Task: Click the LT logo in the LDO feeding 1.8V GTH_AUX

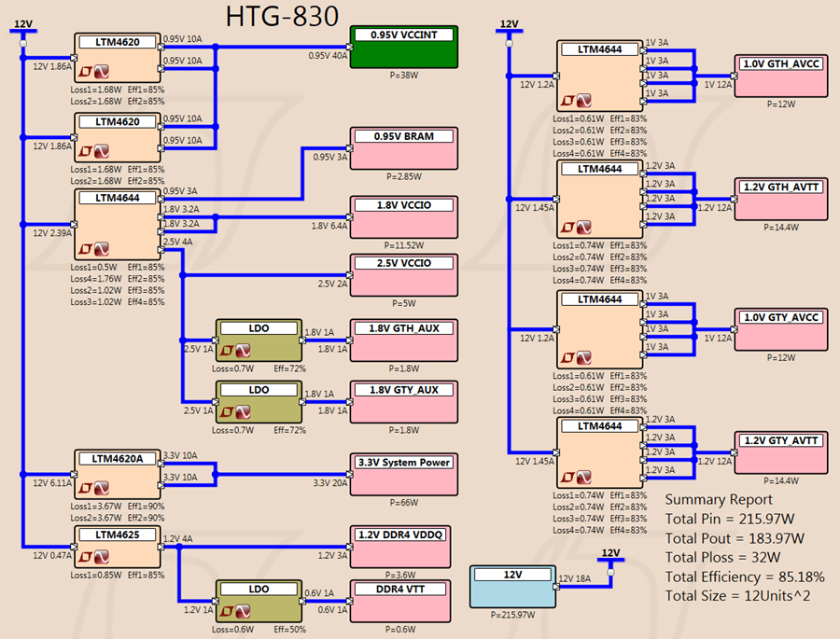Action: [227, 351]
